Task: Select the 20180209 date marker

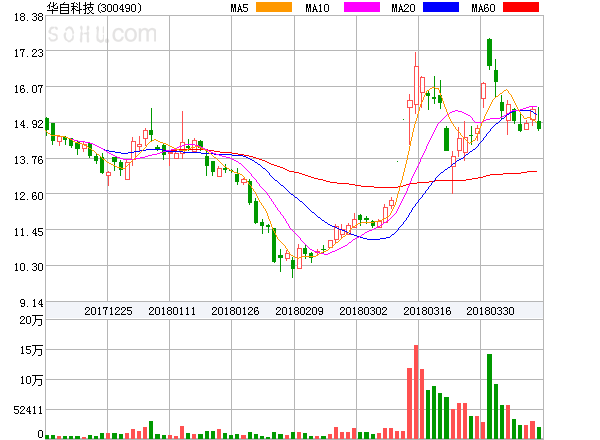Action: tap(299, 311)
